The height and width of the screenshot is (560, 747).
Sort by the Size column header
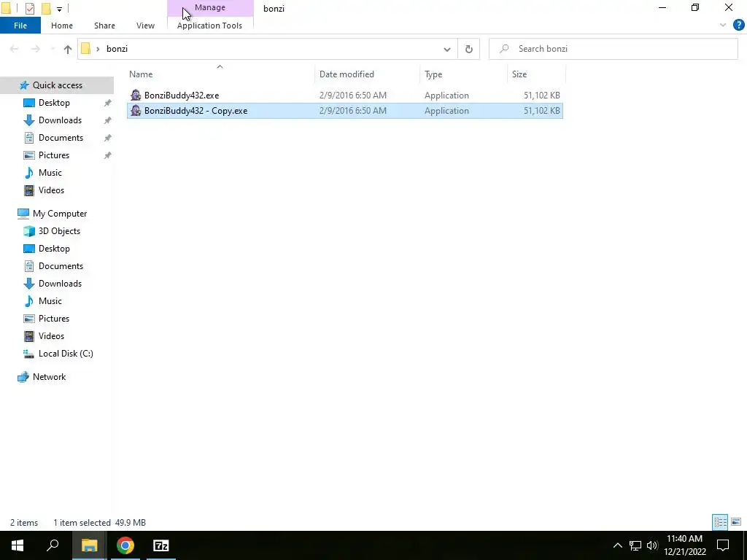(x=536, y=74)
